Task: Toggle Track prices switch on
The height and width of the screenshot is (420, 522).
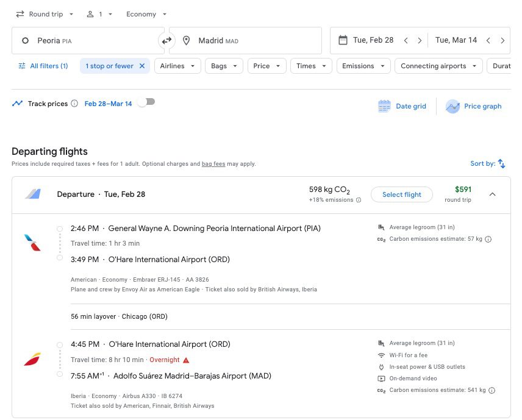Action: (146, 102)
